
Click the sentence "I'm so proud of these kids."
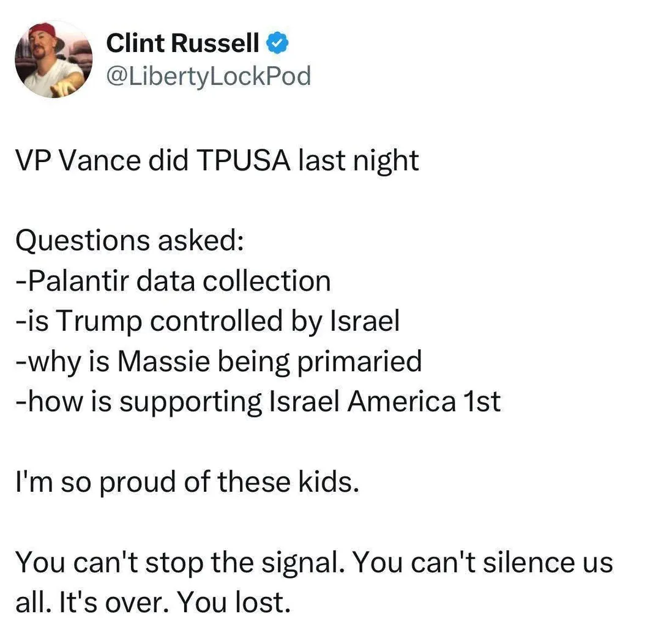pyautogui.click(x=185, y=483)
